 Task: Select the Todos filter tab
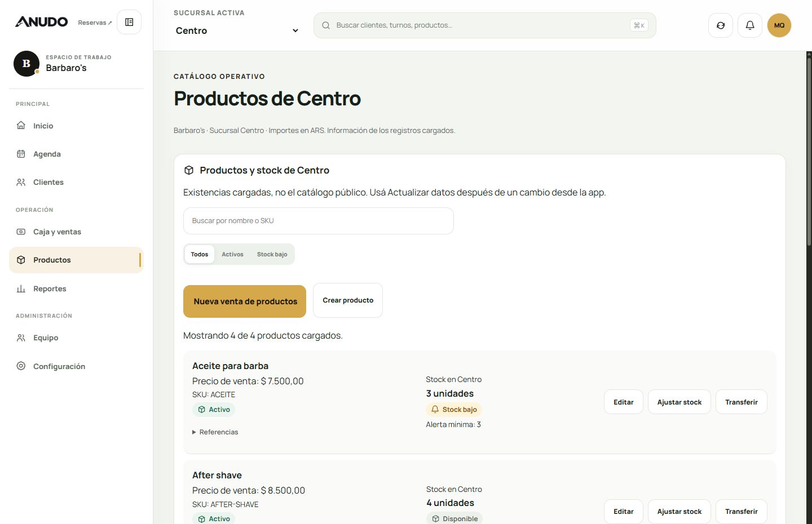pos(200,254)
